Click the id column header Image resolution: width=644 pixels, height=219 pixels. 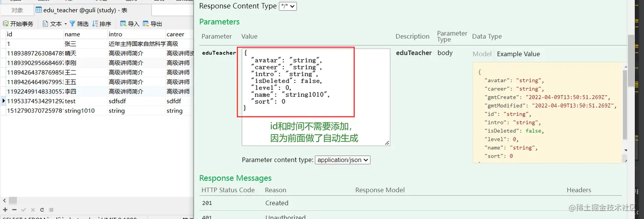[x=34, y=34]
